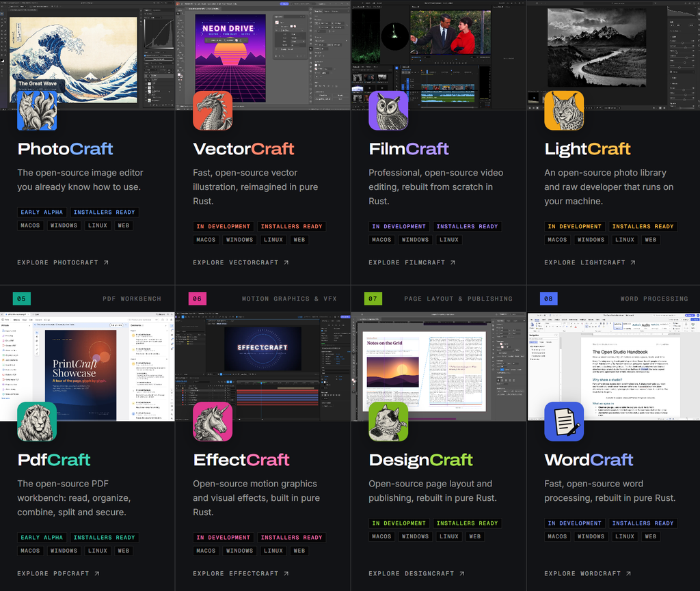
Task: Click PdfCraft's Early Alpha tag
Action: pos(42,538)
